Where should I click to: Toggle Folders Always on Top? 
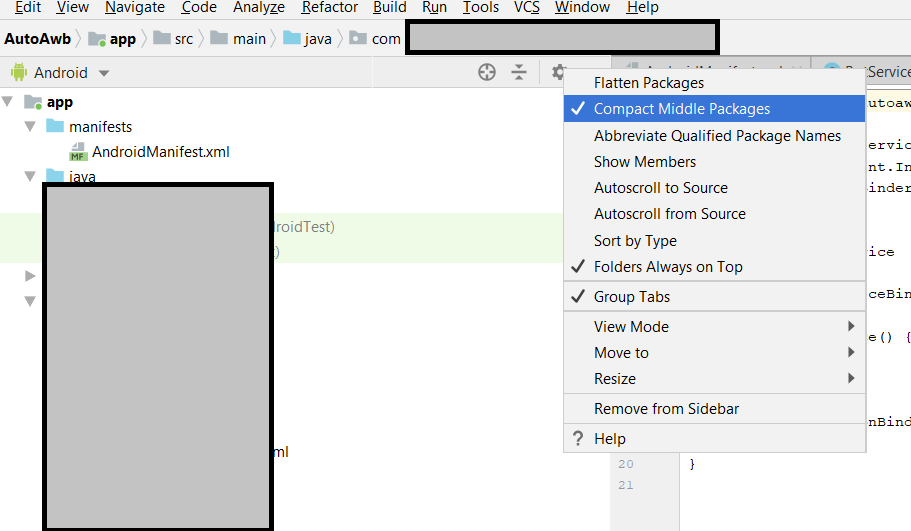tap(715, 267)
